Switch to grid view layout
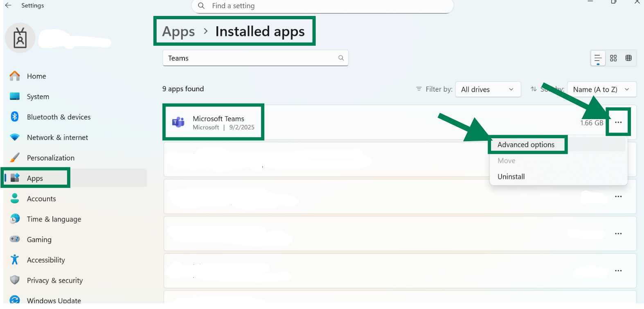 613,58
